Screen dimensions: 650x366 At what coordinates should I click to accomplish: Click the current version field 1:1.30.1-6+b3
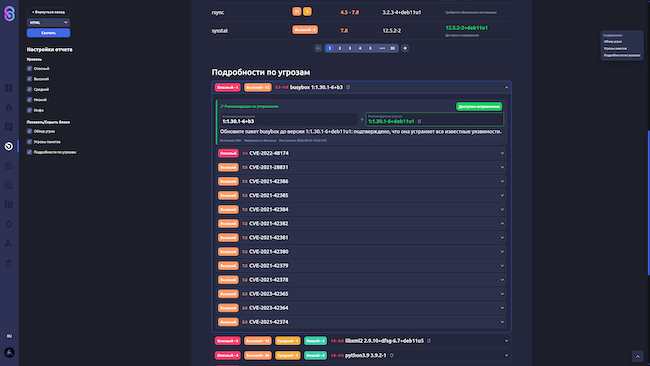(x=289, y=119)
